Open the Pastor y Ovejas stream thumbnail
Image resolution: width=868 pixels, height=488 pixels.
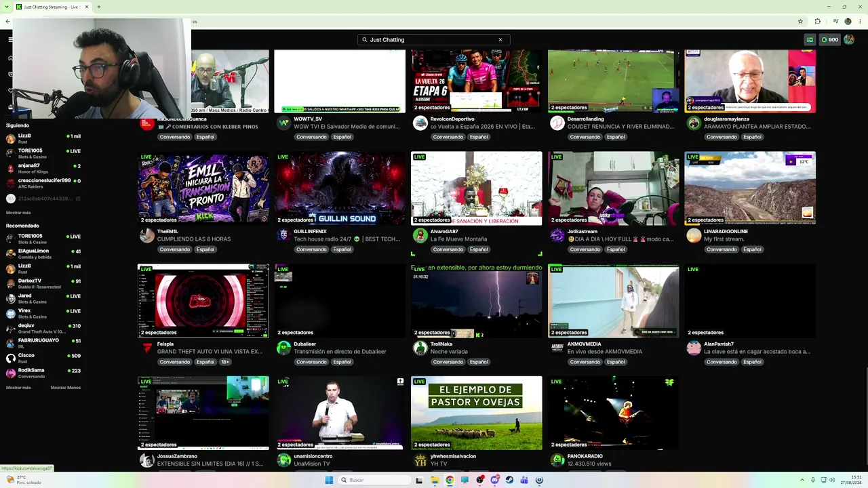pyautogui.click(x=477, y=413)
